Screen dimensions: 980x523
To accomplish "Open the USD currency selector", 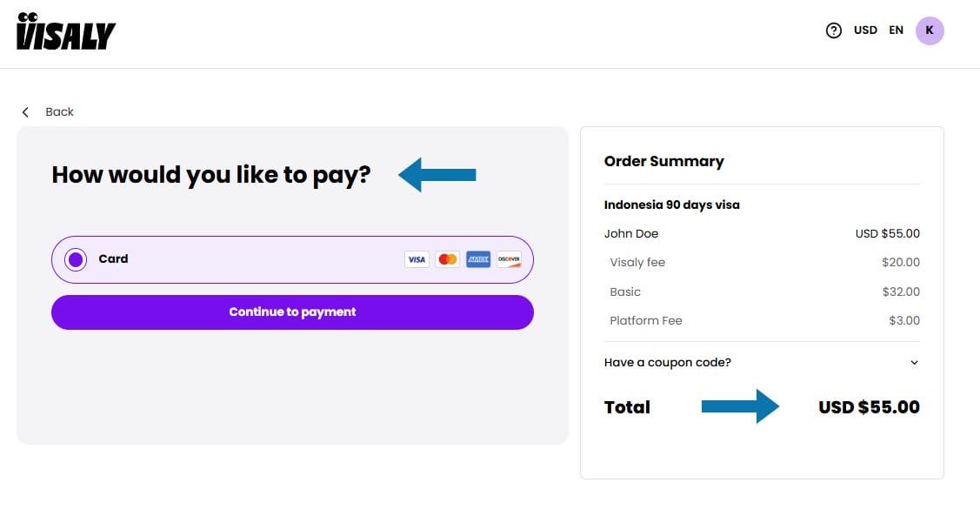I will point(865,30).
